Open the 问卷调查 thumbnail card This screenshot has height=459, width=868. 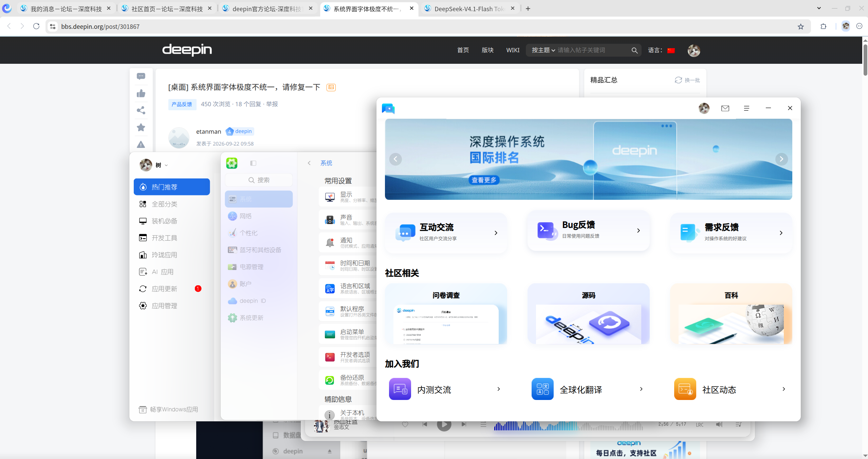(x=446, y=314)
